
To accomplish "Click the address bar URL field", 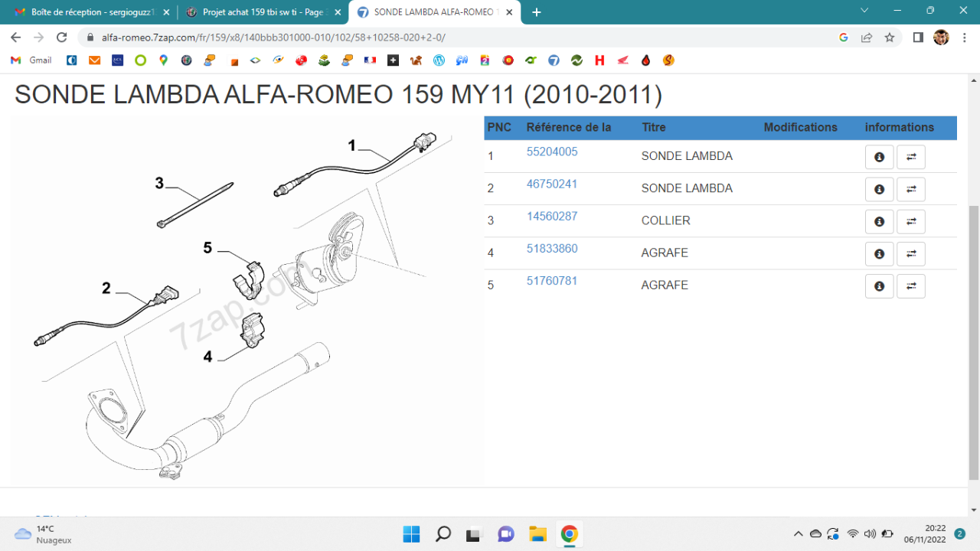I will [459, 37].
